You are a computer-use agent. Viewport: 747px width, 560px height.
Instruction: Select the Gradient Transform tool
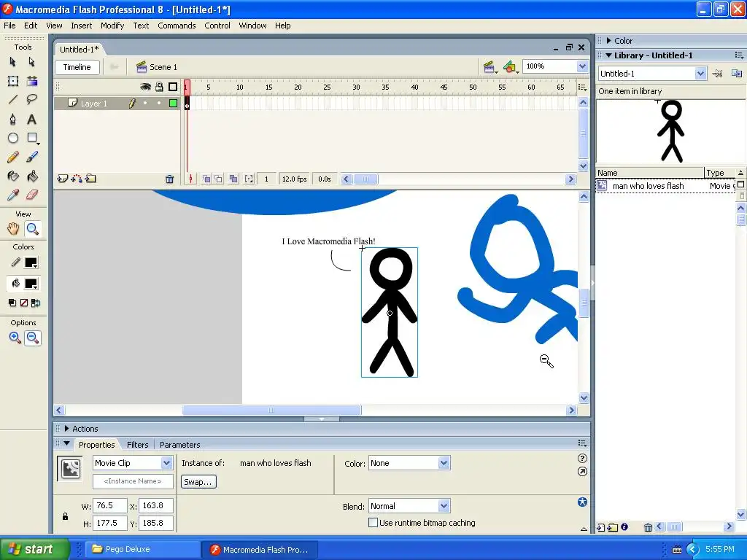pos(32,81)
